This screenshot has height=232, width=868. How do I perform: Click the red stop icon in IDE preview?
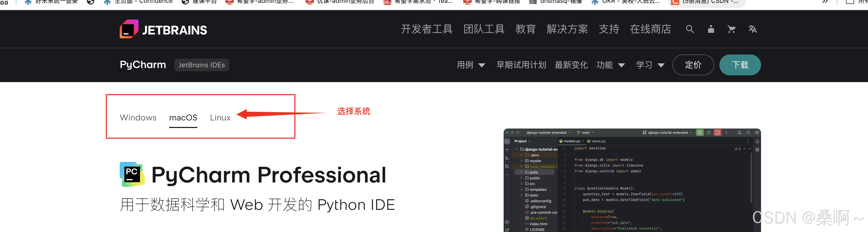tap(717, 132)
